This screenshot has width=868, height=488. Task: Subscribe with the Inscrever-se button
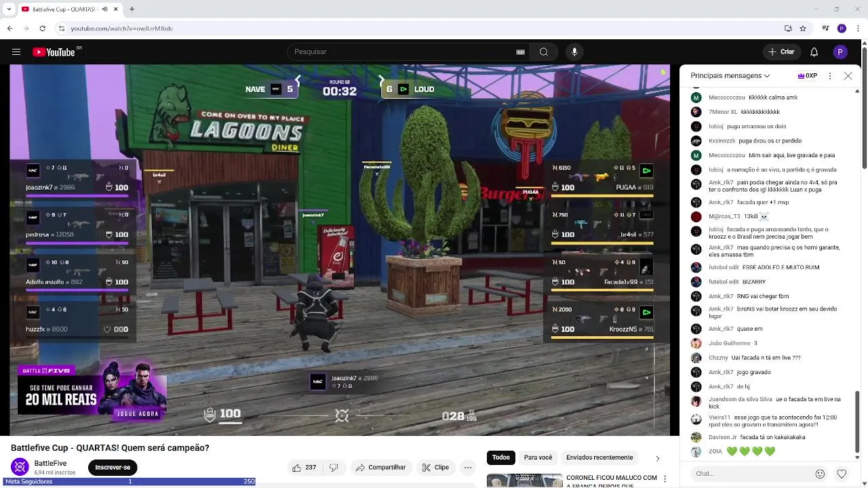[x=113, y=468]
